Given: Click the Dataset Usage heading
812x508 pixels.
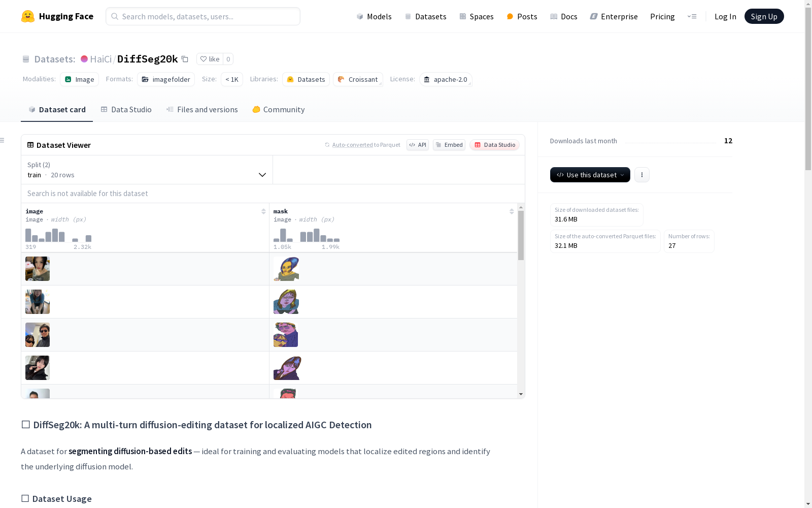Looking at the screenshot, I should [x=56, y=499].
